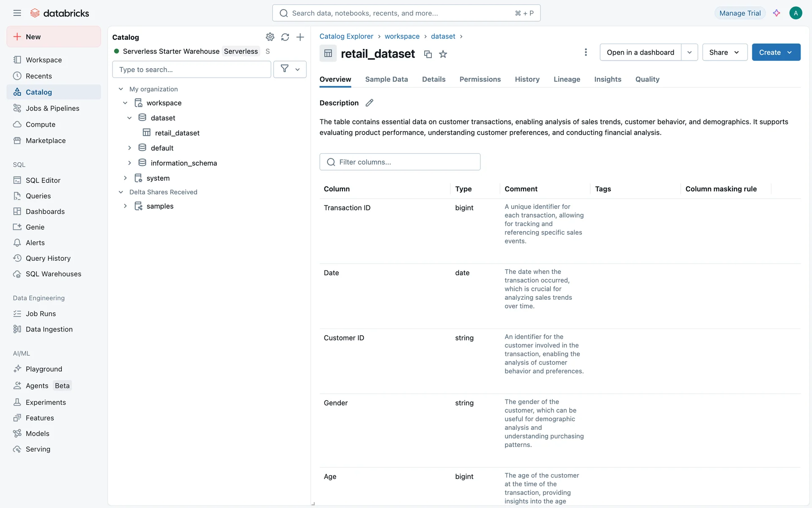Viewport: 812px width, 508px height.
Task: Open the kebab menu next to retail_dataset
Action: point(586,52)
